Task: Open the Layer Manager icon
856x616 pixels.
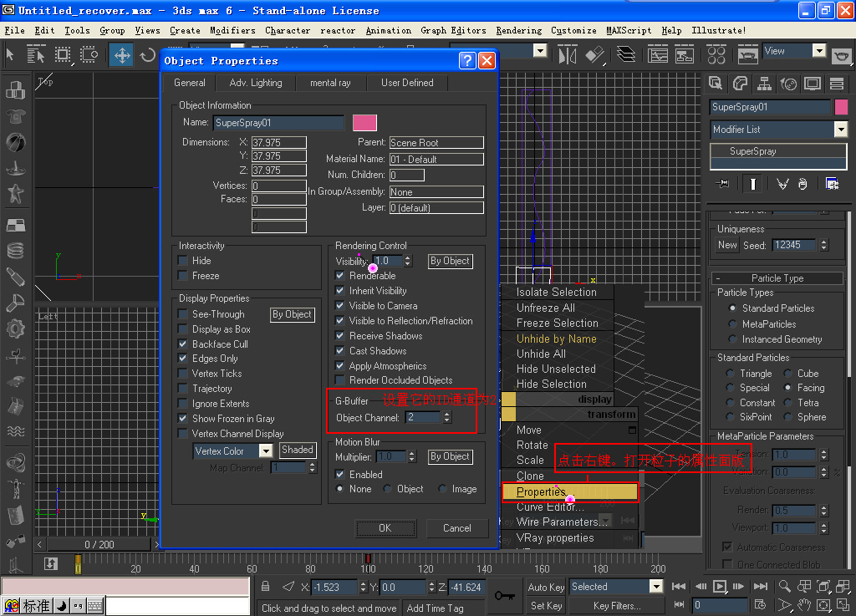Action: tap(626, 54)
